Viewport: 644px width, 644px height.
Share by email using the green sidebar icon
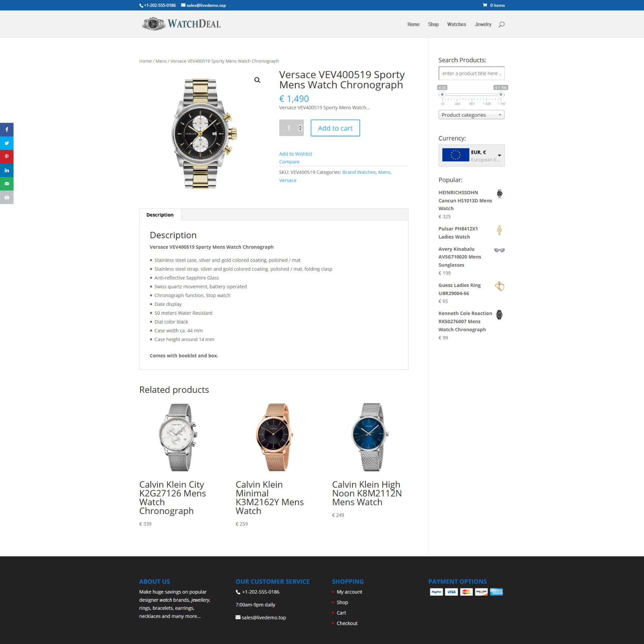click(6, 184)
